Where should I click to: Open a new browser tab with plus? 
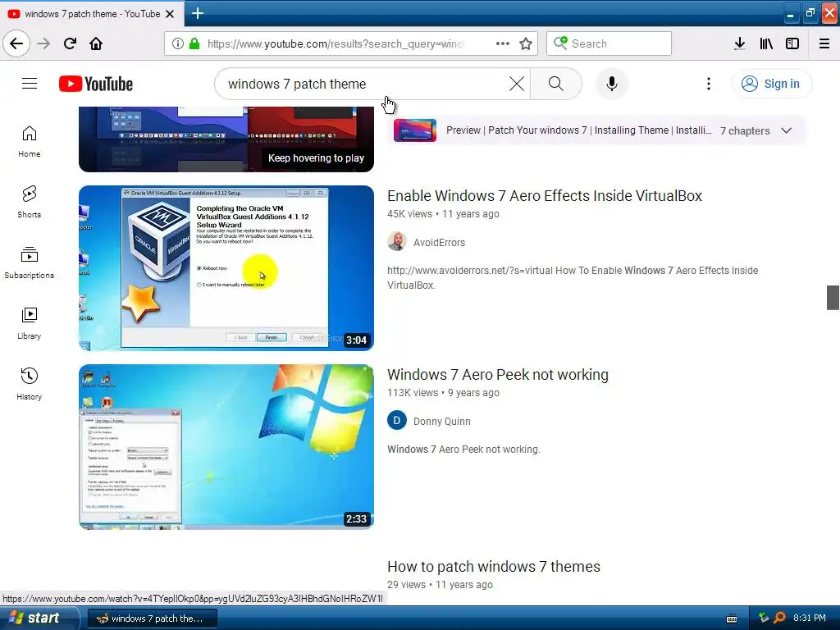[x=198, y=13]
